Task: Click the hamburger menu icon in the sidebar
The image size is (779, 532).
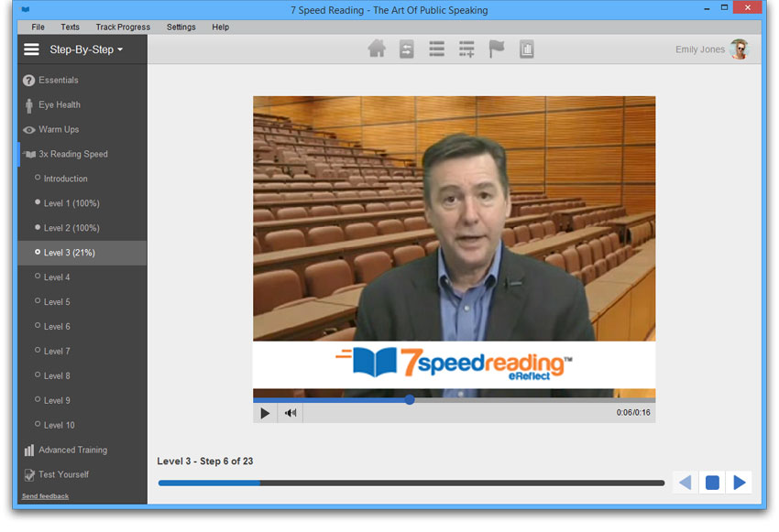Action: click(30, 49)
